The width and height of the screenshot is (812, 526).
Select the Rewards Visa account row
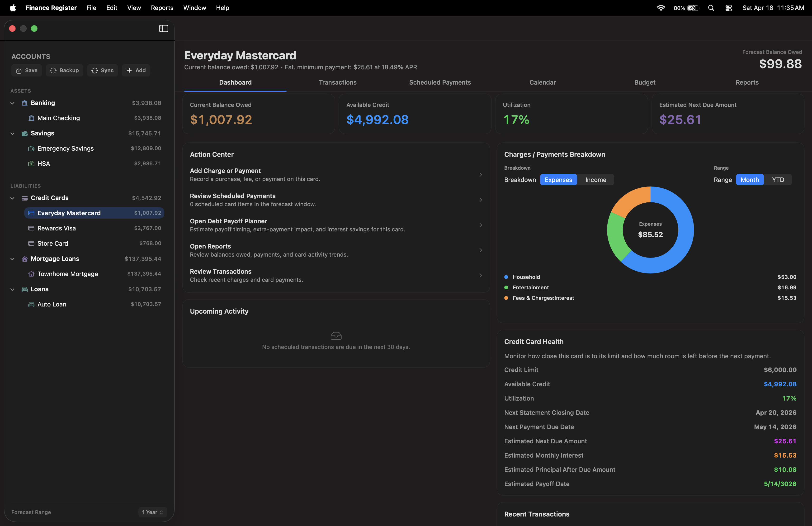click(x=94, y=228)
